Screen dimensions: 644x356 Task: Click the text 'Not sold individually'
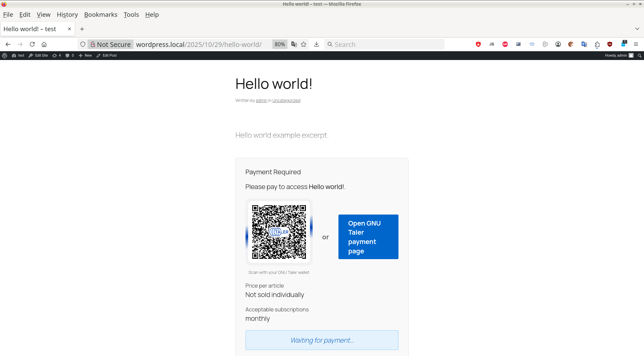pyautogui.click(x=275, y=295)
